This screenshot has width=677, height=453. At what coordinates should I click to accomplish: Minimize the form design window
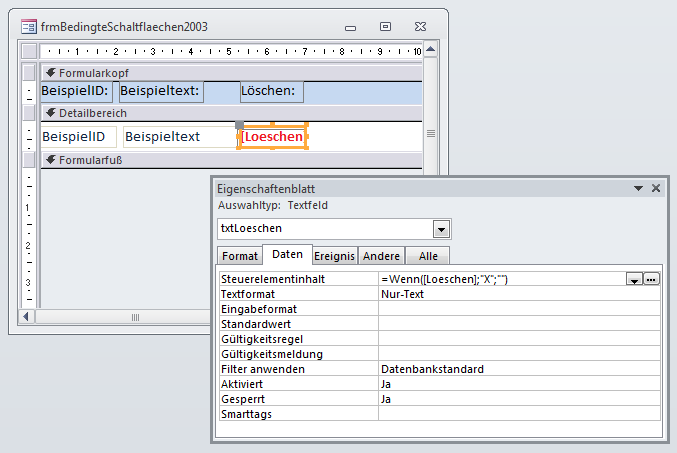pyautogui.click(x=350, y=27)
